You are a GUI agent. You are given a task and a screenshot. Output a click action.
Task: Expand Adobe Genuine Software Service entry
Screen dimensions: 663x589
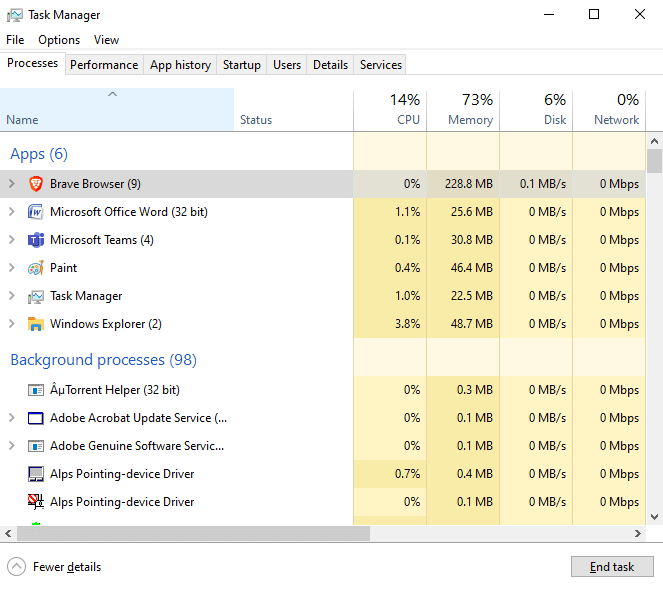pos(12,446)
